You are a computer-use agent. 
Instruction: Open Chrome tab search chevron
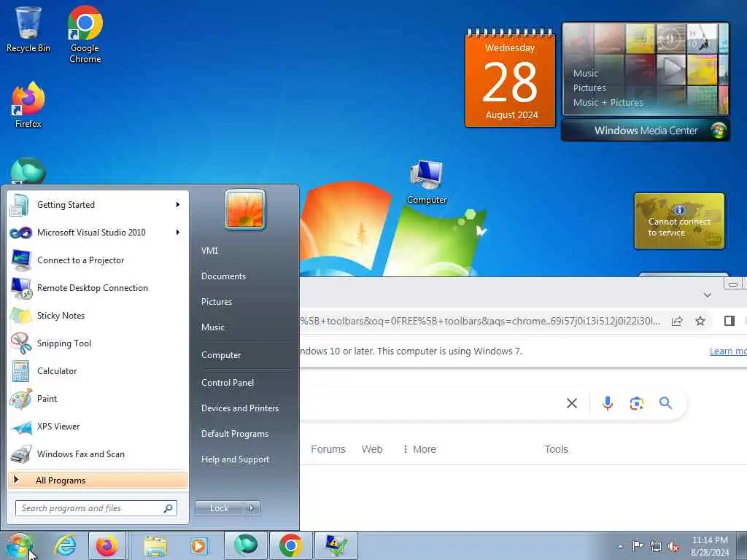pyautogui.click(x=708, y=295)
